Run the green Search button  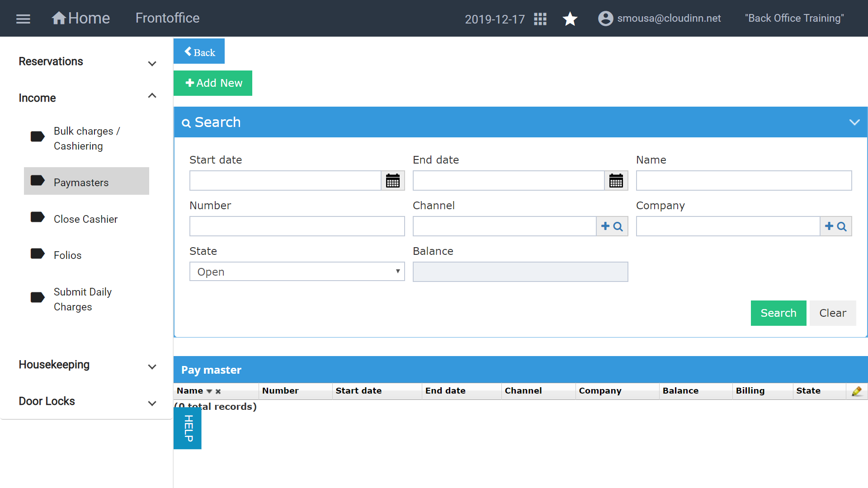(778, 313)
